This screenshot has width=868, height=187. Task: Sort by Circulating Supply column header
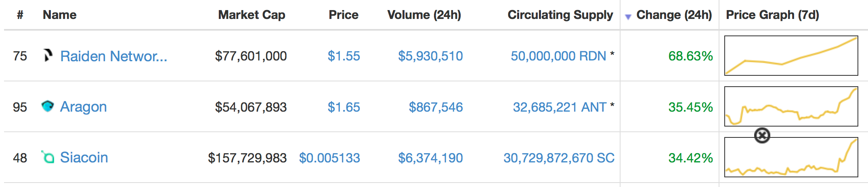[x=560, y=15]
